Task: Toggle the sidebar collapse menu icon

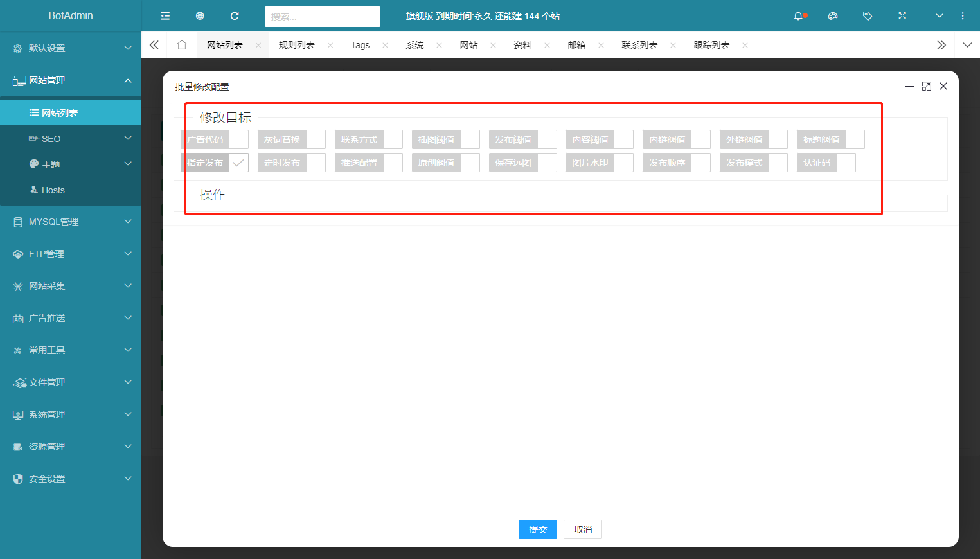Action: click(165, 16)
